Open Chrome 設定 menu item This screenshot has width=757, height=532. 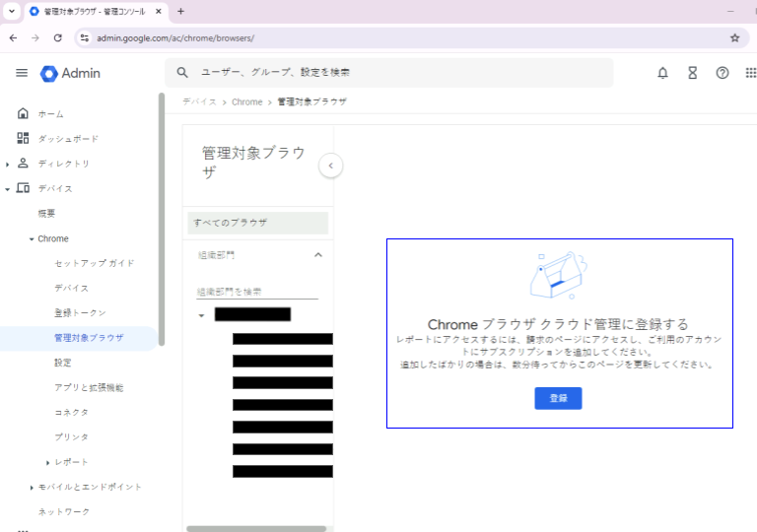click(63, 363)
